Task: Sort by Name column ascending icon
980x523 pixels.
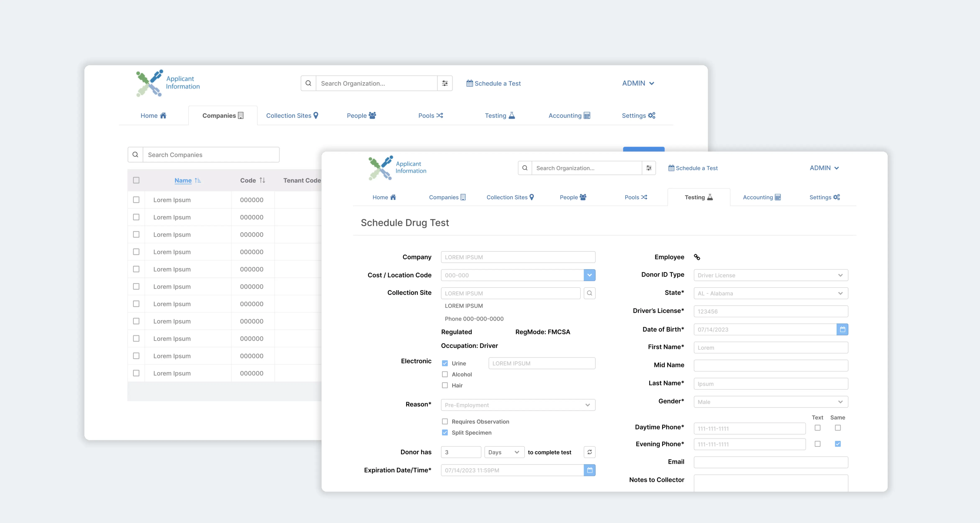Action: click(197, 180)
